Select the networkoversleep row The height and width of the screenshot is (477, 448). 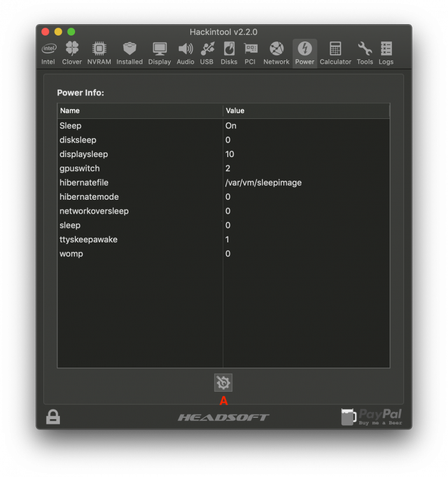coord(224,211)
